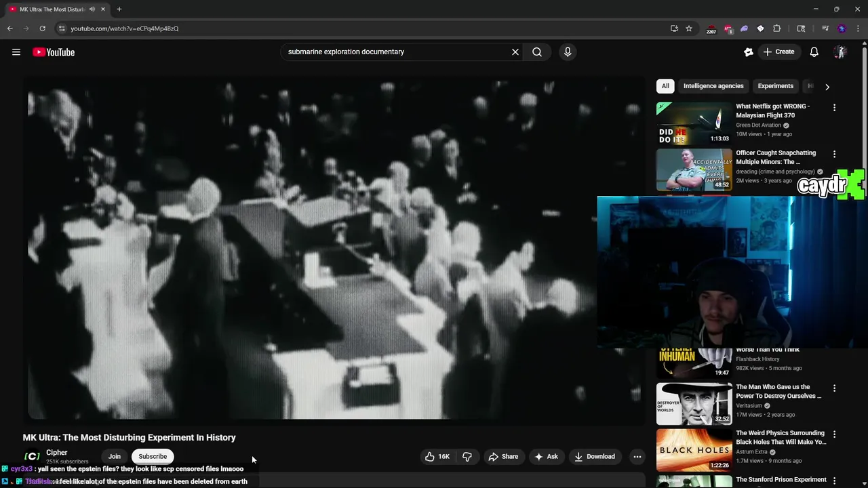
Task: Go to YouTube home via the logo
Action: [x=54, y=52]
